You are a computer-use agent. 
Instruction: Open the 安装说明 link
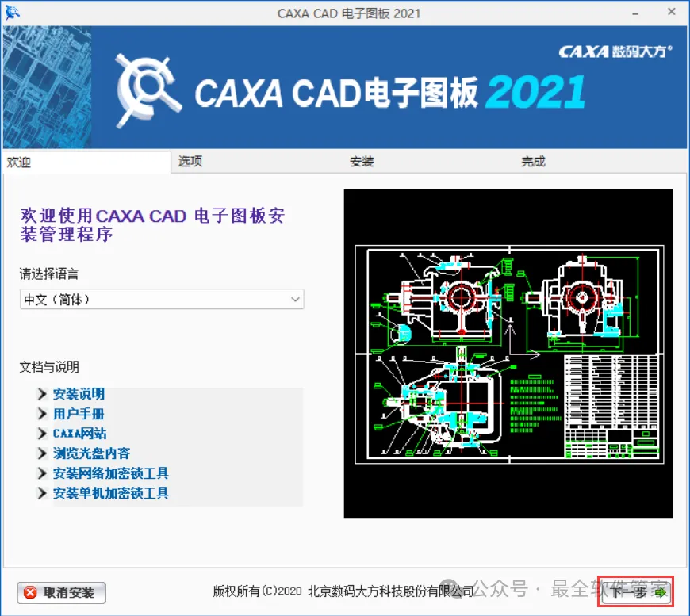79,394
